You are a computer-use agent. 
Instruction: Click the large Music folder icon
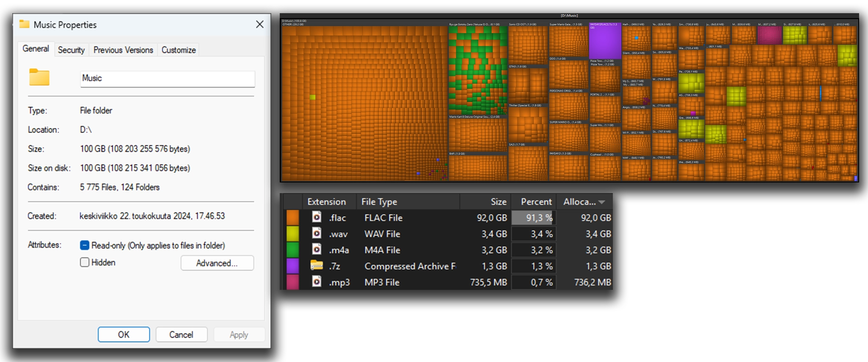click(39, 78)
